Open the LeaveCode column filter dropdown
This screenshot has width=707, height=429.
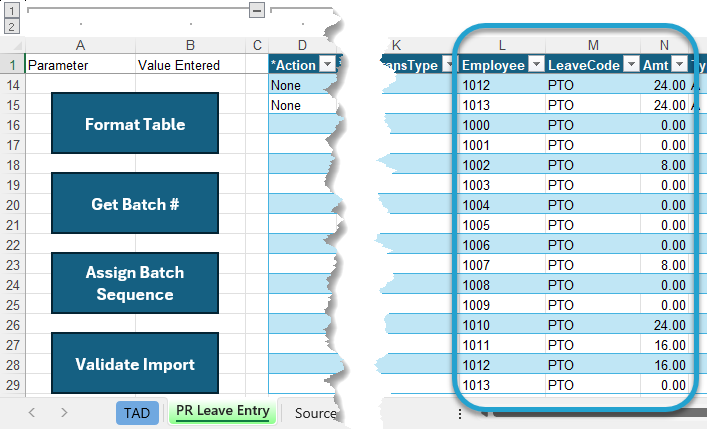pyautogui.click(x=632, y=65)
